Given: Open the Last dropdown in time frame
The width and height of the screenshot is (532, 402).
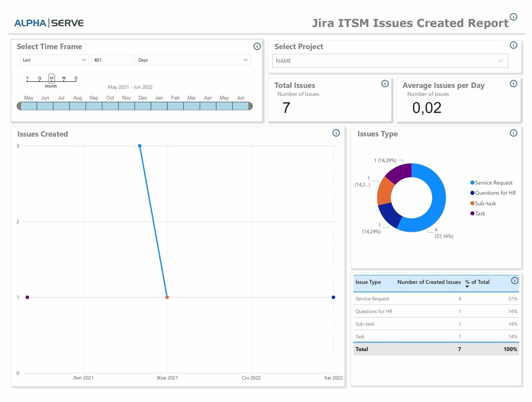Looking at the screenshot, I should tap(54, 60).
